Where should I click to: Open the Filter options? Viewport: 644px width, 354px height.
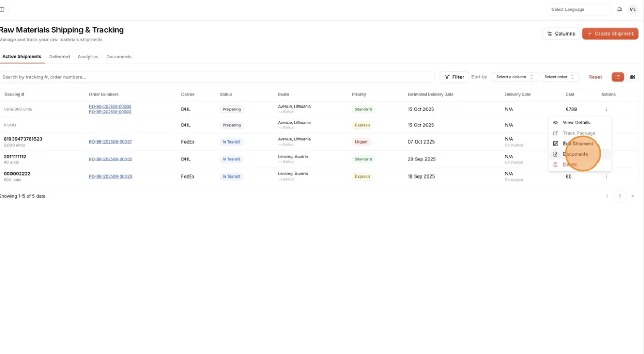click(454, 77)
